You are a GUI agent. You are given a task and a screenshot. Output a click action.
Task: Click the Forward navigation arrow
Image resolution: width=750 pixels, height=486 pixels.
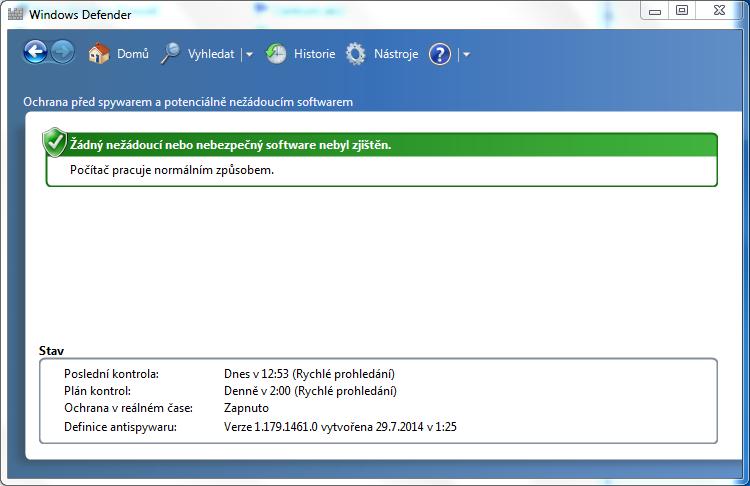tap(63, 53)
